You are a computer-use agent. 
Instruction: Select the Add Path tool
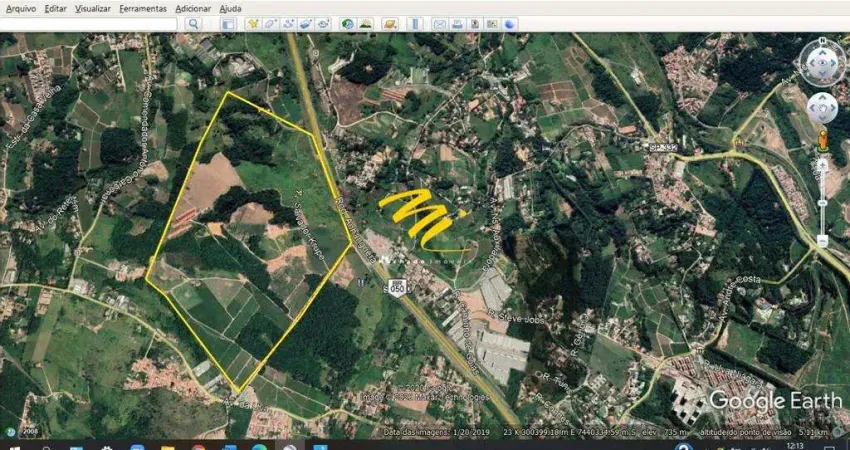coord(288,24)
